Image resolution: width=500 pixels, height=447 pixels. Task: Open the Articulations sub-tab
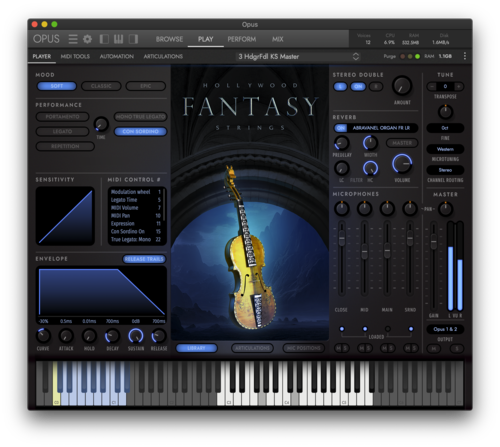163,56
